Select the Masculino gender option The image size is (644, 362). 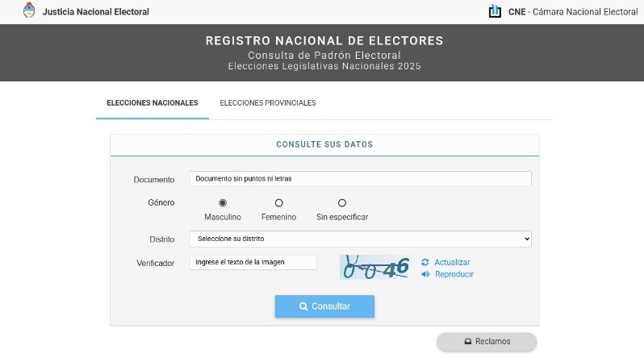point(223,203)
